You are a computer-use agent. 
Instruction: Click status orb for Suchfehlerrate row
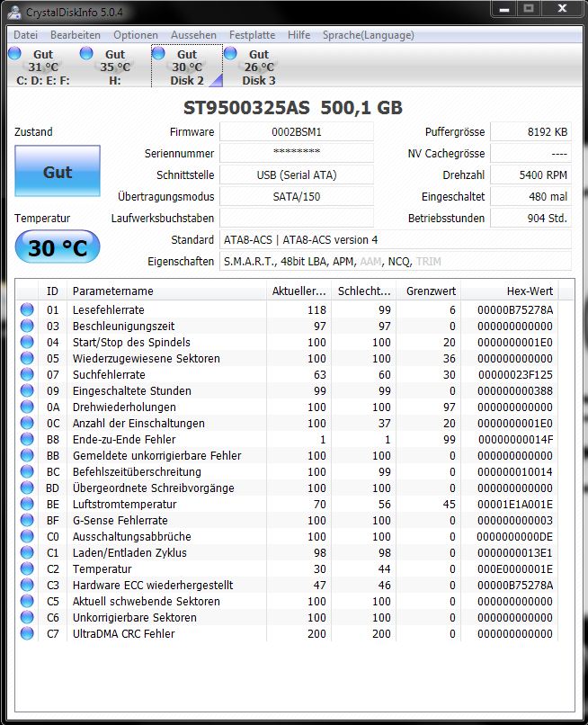tap(27, 374)
